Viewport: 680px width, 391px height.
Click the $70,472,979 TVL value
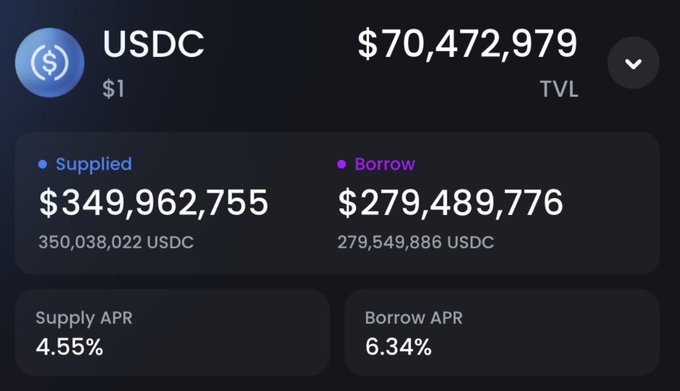[468, 44]
